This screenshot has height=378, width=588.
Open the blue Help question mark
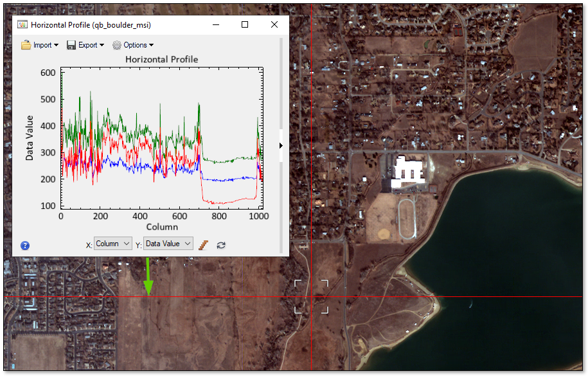(25, 245)
